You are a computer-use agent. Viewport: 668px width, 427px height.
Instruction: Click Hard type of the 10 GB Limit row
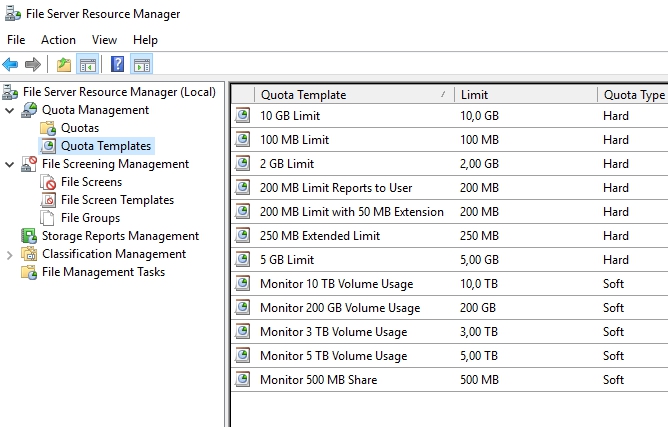pos(616,116)
